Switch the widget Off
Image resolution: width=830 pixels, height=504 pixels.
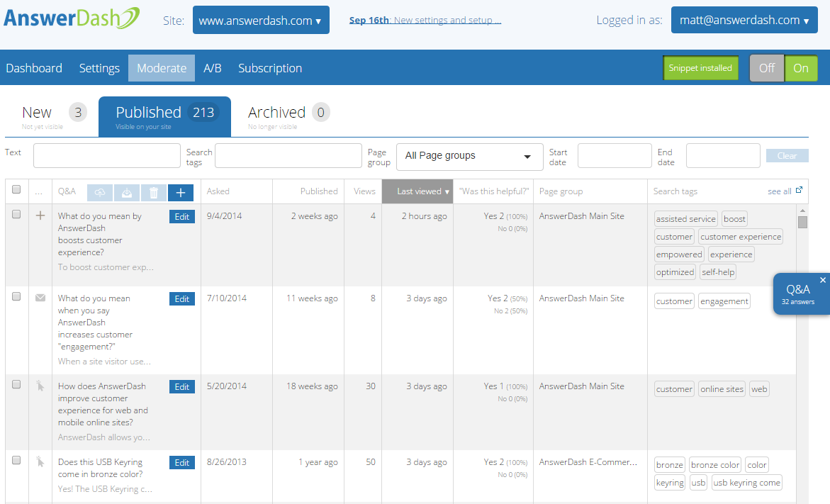(766, 68)
